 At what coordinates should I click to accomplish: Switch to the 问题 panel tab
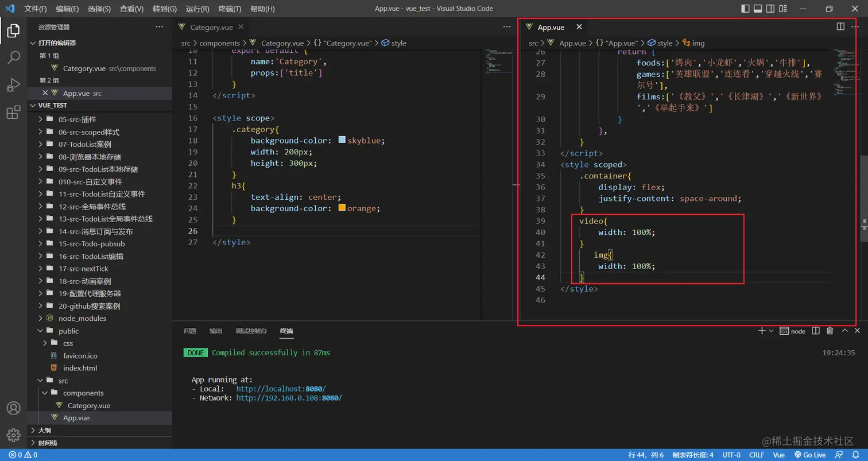(x=190, y=331)
